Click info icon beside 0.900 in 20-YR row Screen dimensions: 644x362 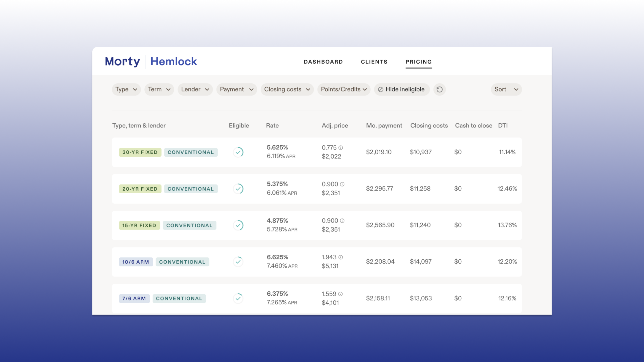[342, 184]
